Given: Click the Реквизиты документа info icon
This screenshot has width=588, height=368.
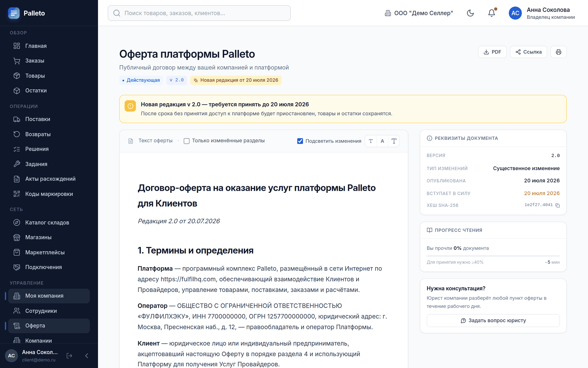Looking at the screenshot, I should pos(430,138).
